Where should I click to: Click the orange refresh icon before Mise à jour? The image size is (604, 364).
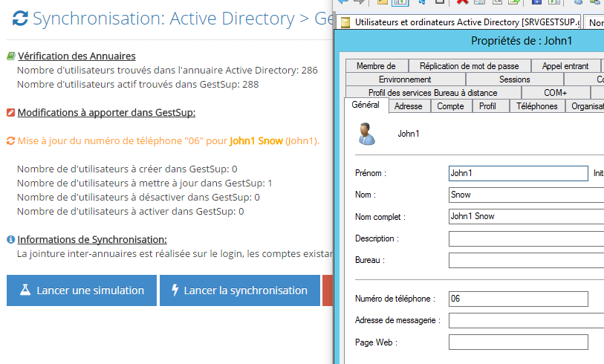coord(11,141)
